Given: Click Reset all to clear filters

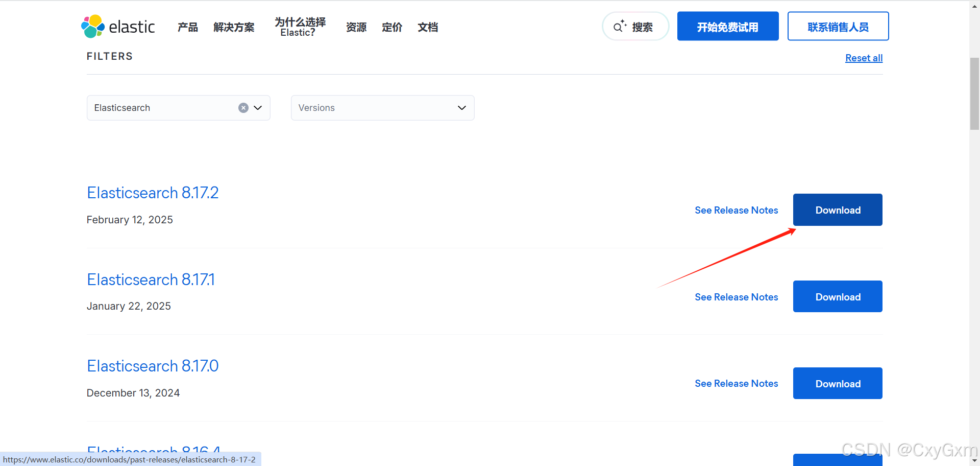Looking at the screenshot, I should pos(864,58).
